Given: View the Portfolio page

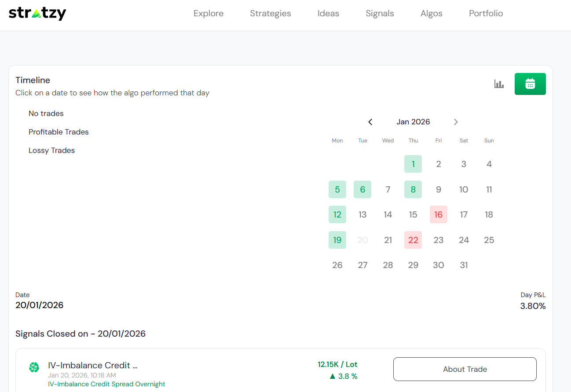Looking at the screenshot, I should (x=486, y=14).
